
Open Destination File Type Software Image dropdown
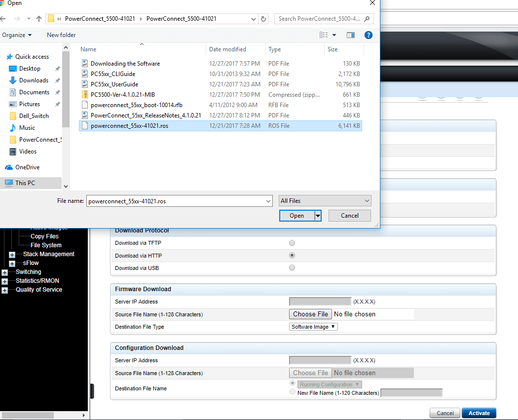point(313,327)
